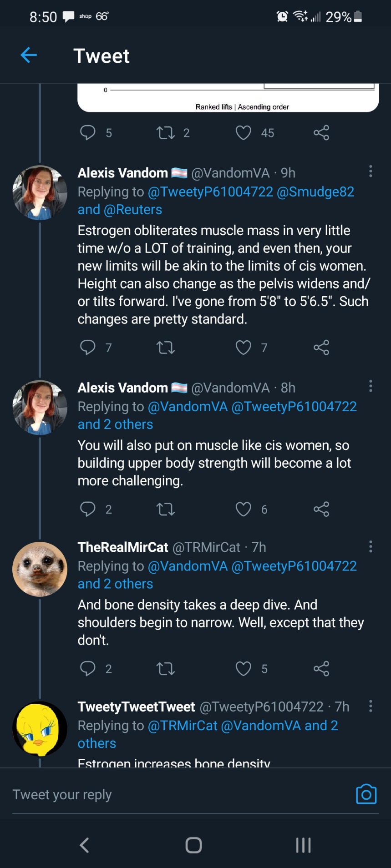Tap the back arrow in Tweet header

point(29,56)
